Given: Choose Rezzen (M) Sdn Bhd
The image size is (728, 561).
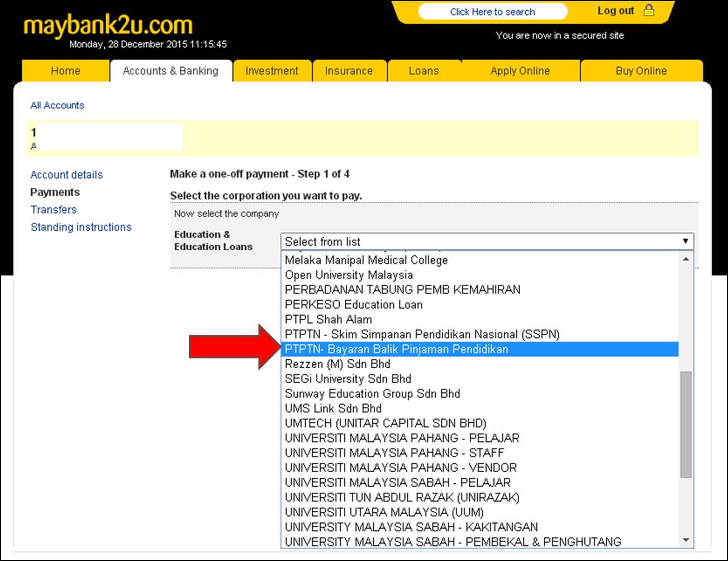Looking at the screenshot, I should pos(479,364).
